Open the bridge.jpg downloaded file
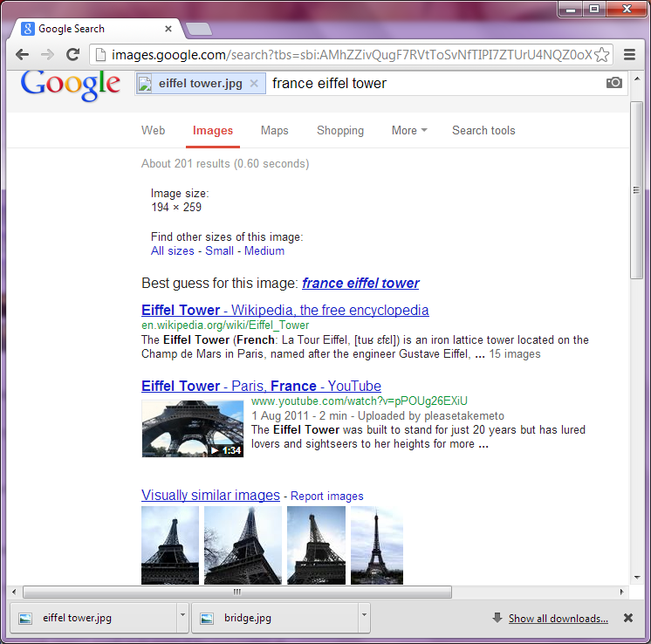The height and width of the screenshot is (644, 651). point(275,618)
